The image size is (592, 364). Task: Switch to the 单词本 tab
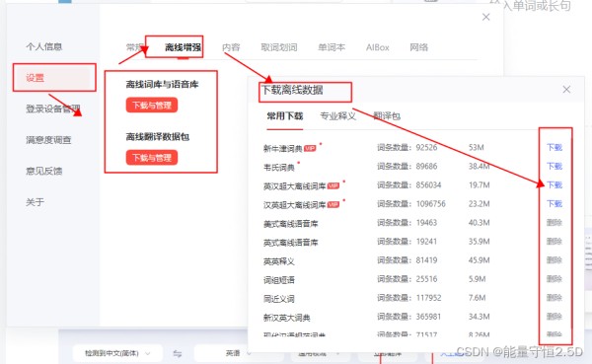[x=332, y=47]
